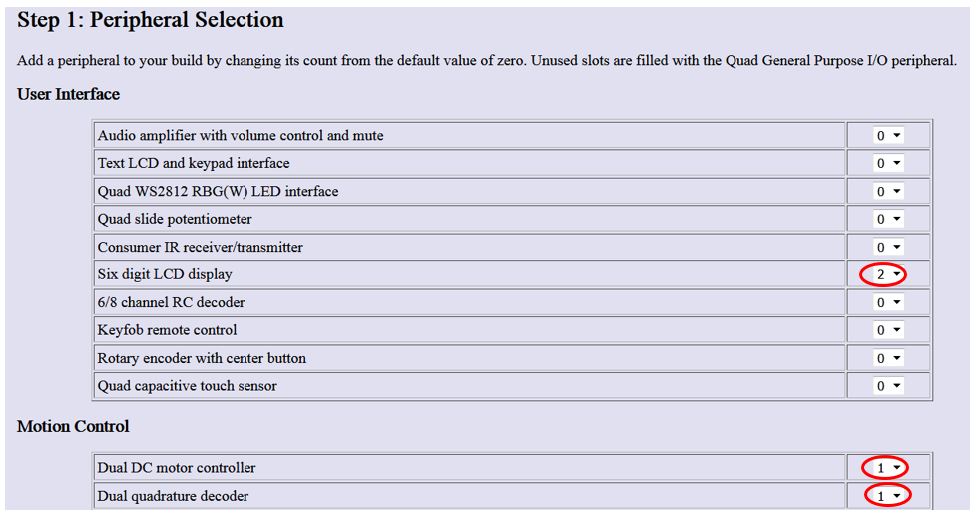Click the Step 1: Peripheral Selection heading

pyautogui.click(x=151, y=20)
